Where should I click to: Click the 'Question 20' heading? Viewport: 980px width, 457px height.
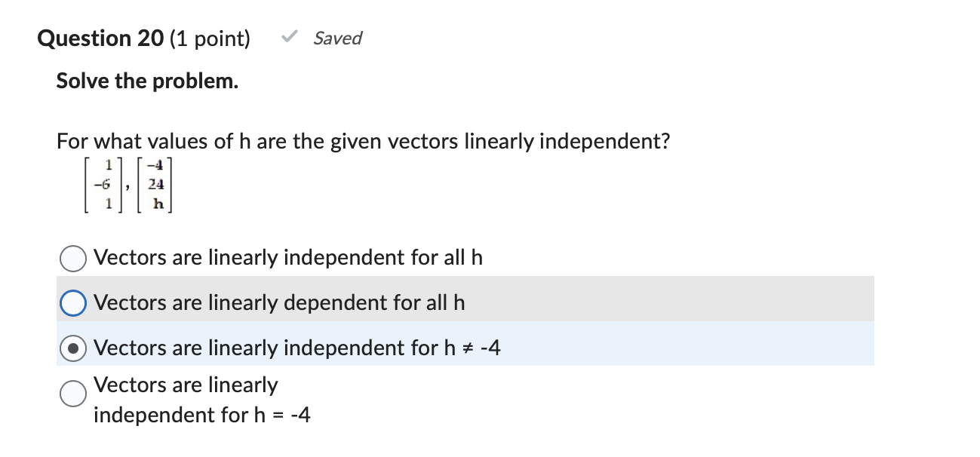point(100,38)
